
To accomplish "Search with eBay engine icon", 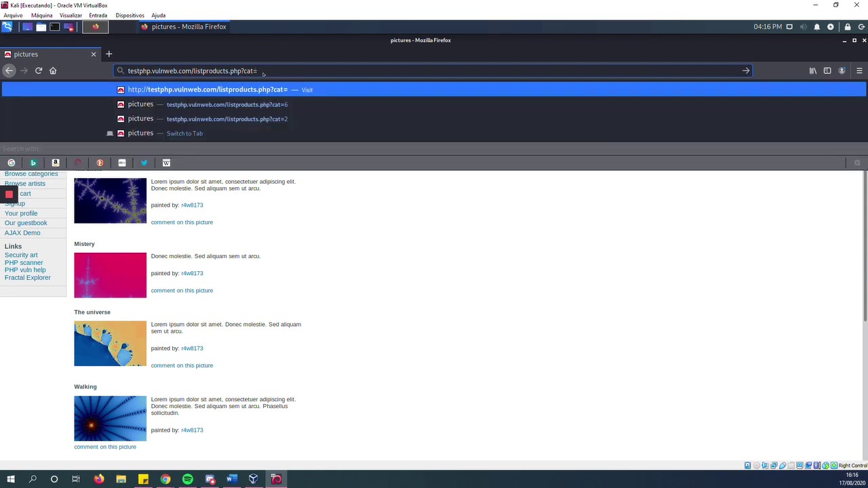I will point(122,163).
